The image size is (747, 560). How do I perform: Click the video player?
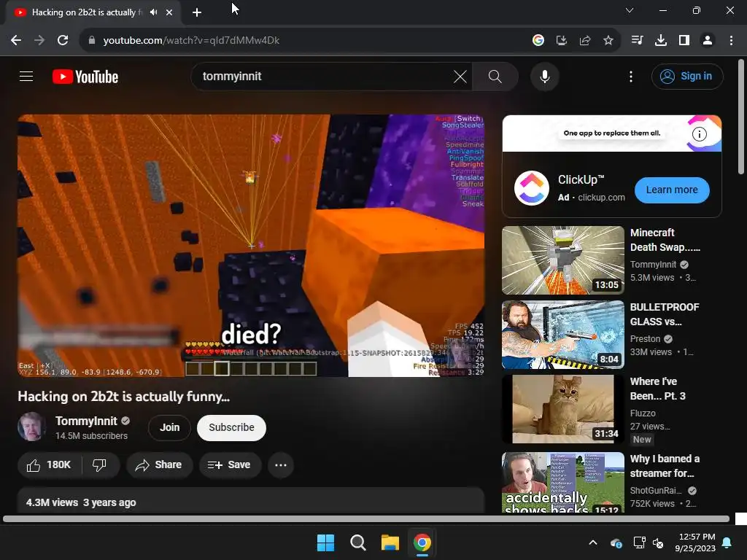pyautogui.click(x=251, y=245)
